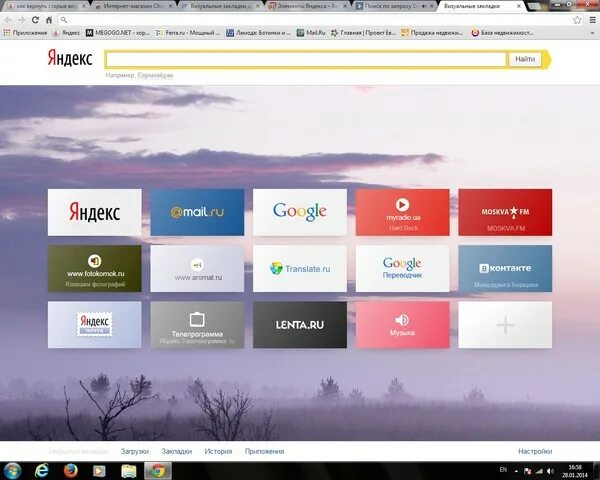Viewport: 600px width, 480px height.
Task: Open Windows Explorer folder on taskbar
Action: click(x=129, y=471)
